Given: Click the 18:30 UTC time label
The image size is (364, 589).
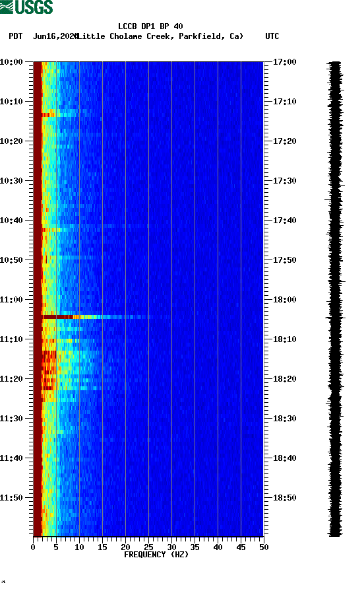Looking at the screenshot, I should pos(284,419).
